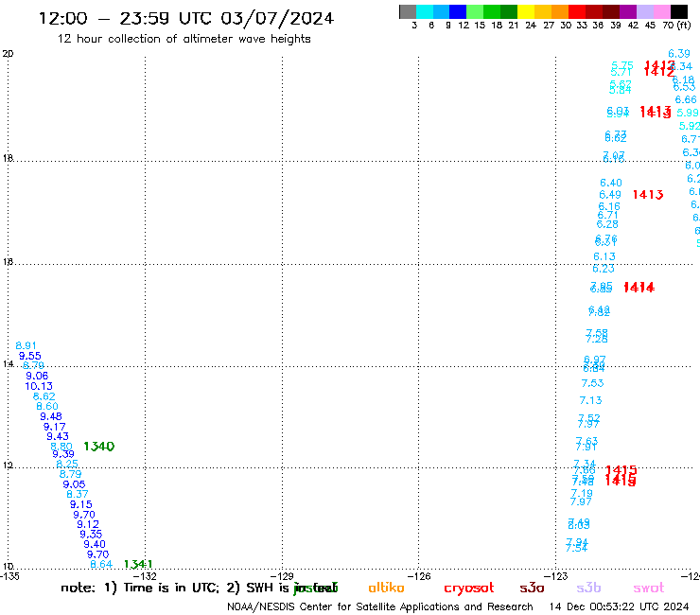Viewport: 700px width, 615px height.
Task: Click the red time label '1414'
Action: click(639, 288)
